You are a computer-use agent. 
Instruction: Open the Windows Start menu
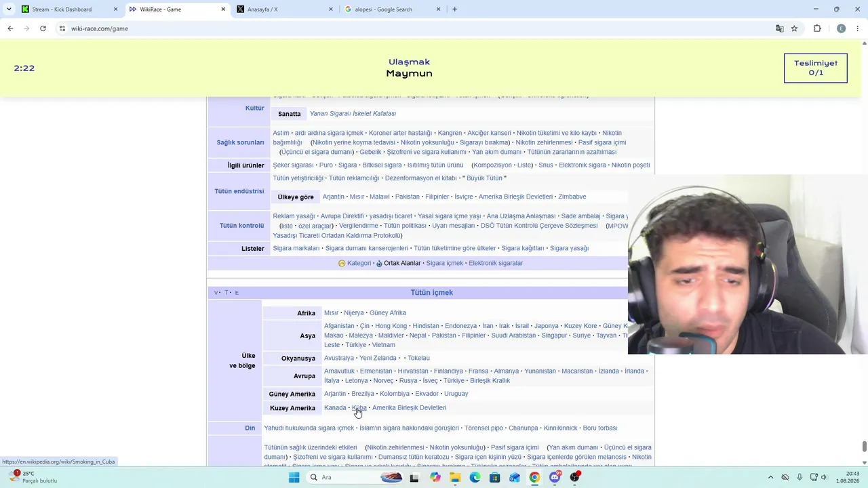tap(294, 477)
